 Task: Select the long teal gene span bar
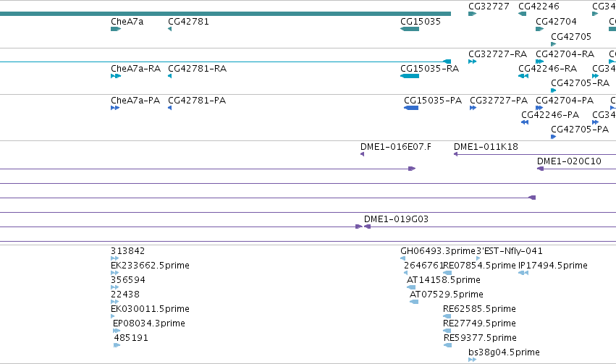226,14
